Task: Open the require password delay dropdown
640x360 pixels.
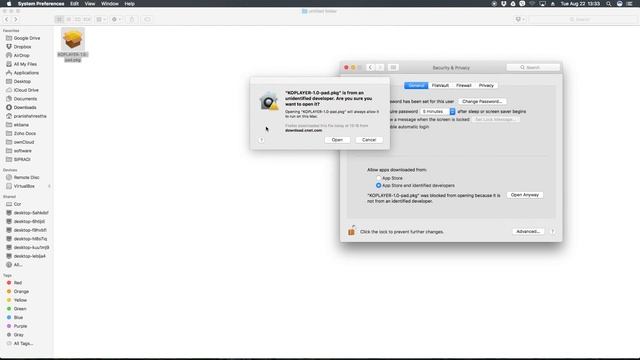Action: pyautogui.click(x=438, y=111)
